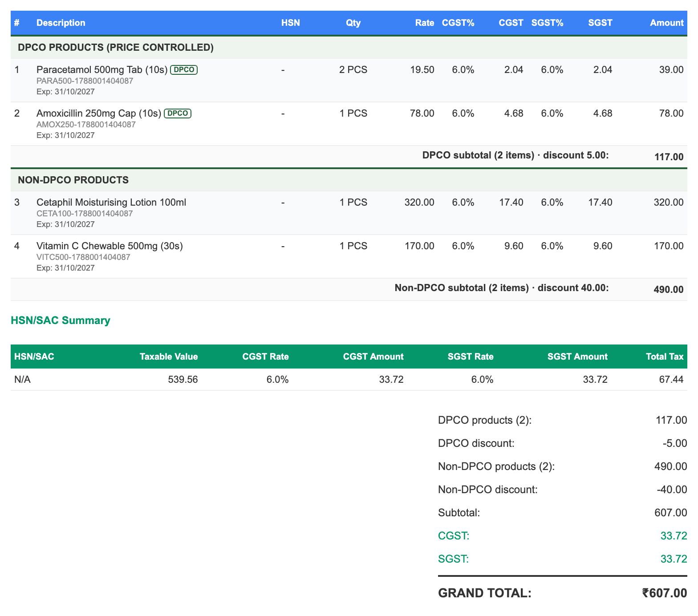
Task: Click the Rate column header
Action: [x=425, y=23]
